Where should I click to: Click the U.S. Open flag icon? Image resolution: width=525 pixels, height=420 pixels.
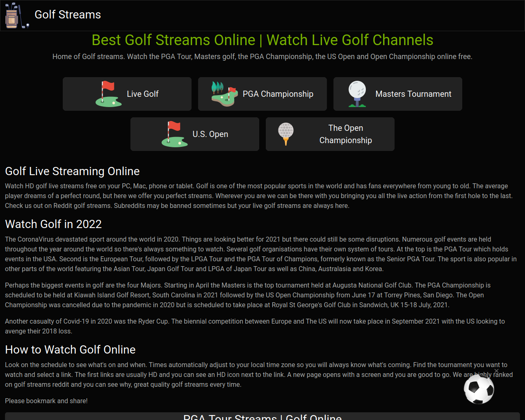point(175,134)
